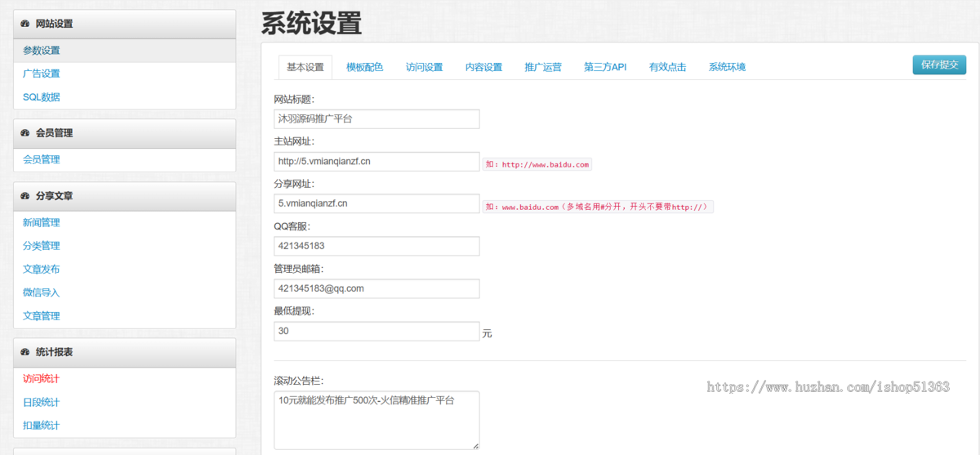This screenshot has height=455, width=980.
Task: Collapse the 会员管理 panel header
Action: pos(124,133)
